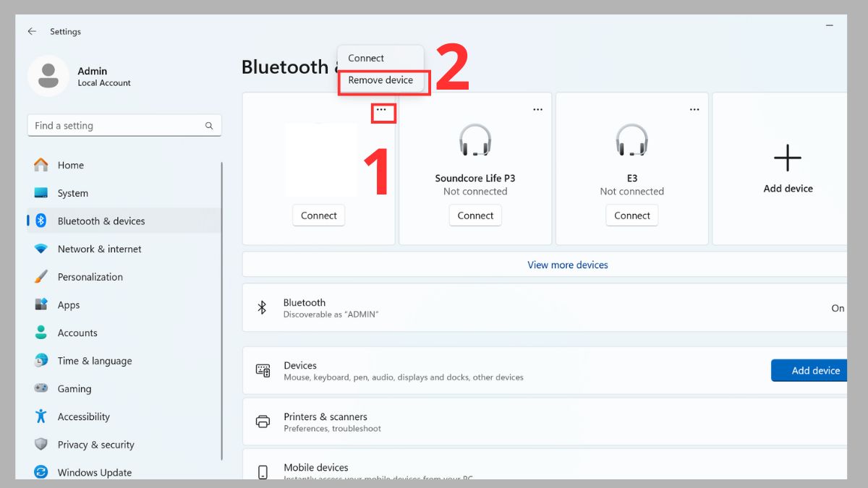Connect the Soundcore Life P3 headphones
Screen dimensions: 868x488
(475, 215)
